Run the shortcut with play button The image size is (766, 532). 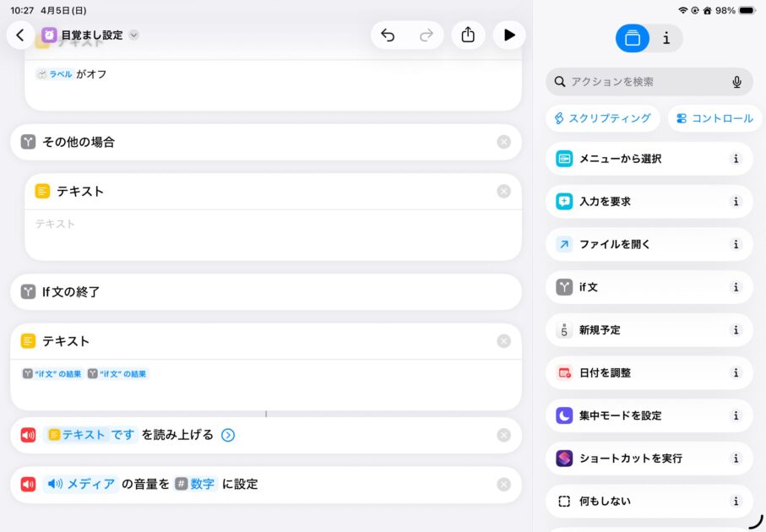pyautogui.click(x=509, y=35)
